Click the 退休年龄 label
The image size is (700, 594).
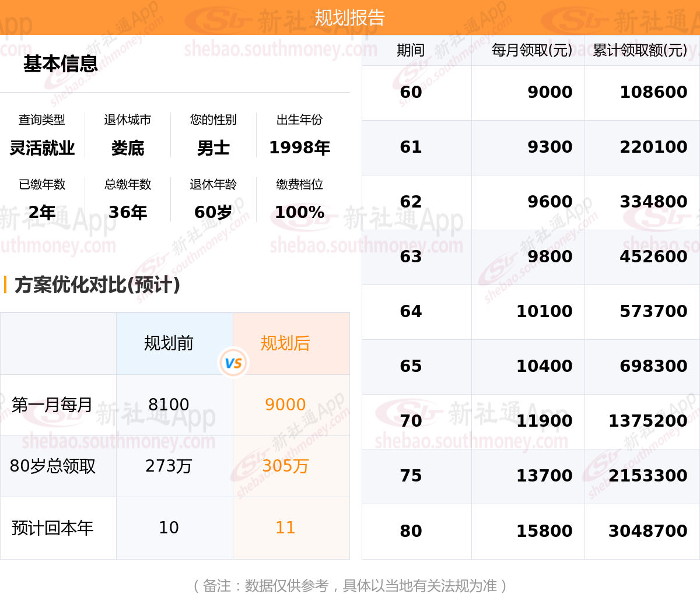coord(213,184)
